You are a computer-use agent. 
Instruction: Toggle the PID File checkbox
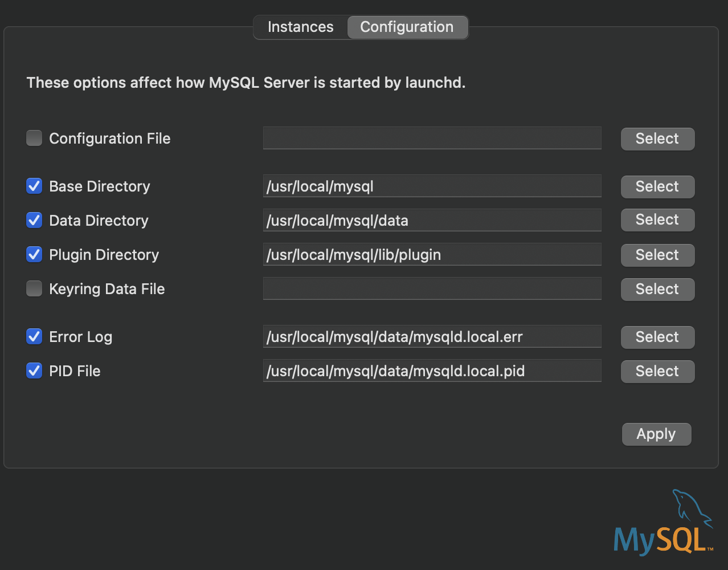[x=34, y=370]
